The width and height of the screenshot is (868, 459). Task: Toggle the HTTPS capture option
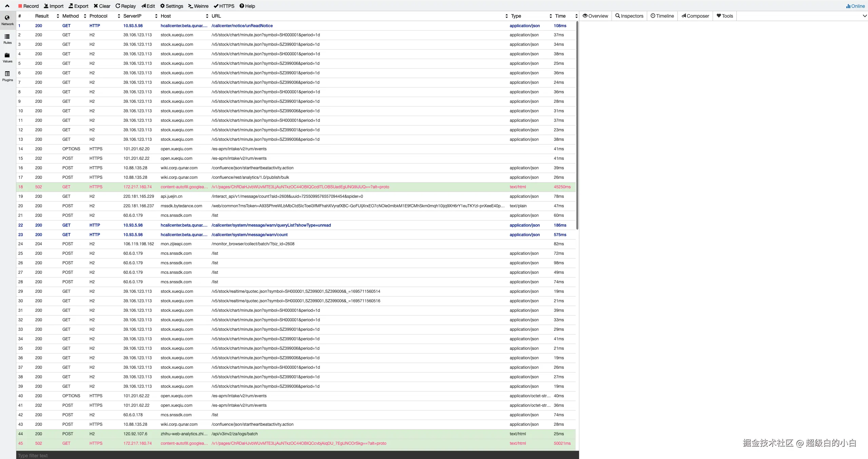[x=224, y=6]
